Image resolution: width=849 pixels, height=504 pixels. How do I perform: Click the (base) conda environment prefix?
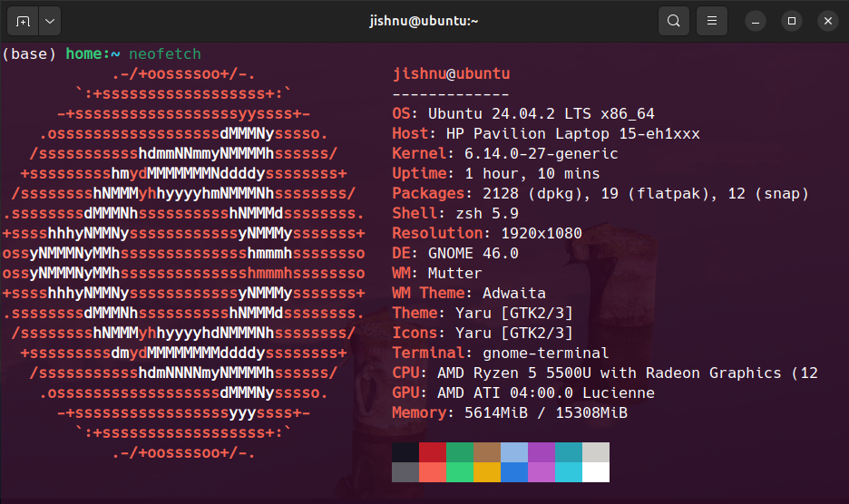point(29,54)
